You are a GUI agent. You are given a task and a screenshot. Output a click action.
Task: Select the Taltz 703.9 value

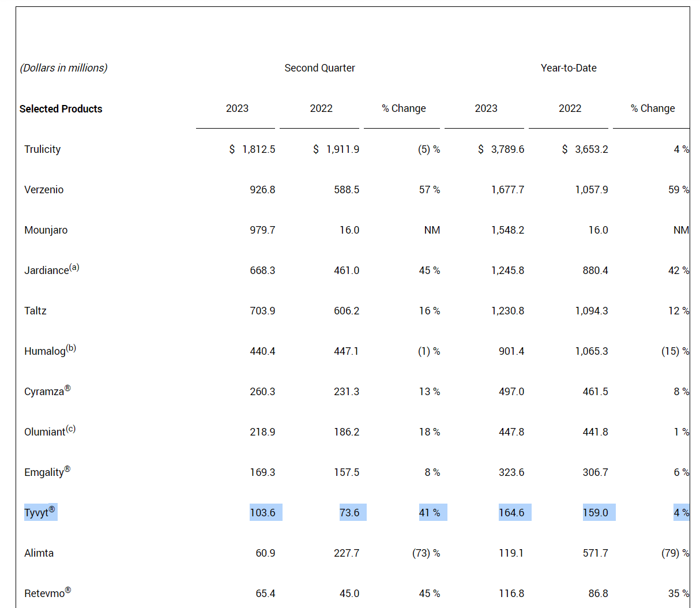click(262, 311)
